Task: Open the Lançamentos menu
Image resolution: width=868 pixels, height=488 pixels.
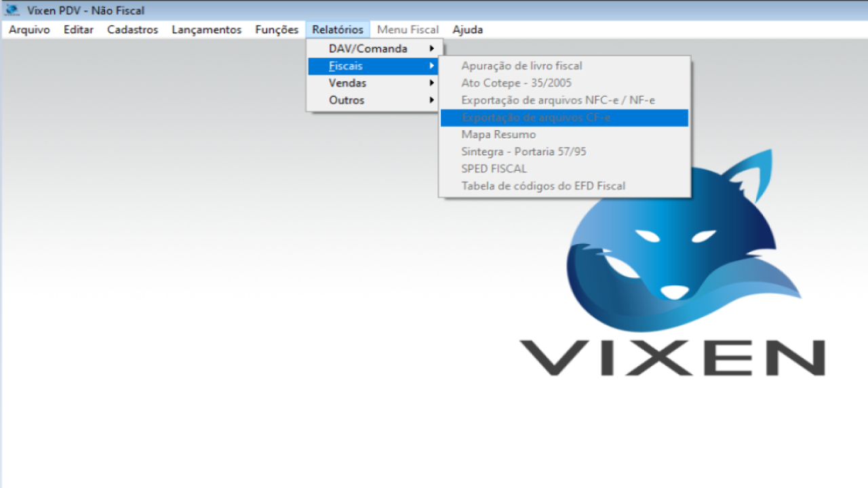Action: [x=206, y=30]
